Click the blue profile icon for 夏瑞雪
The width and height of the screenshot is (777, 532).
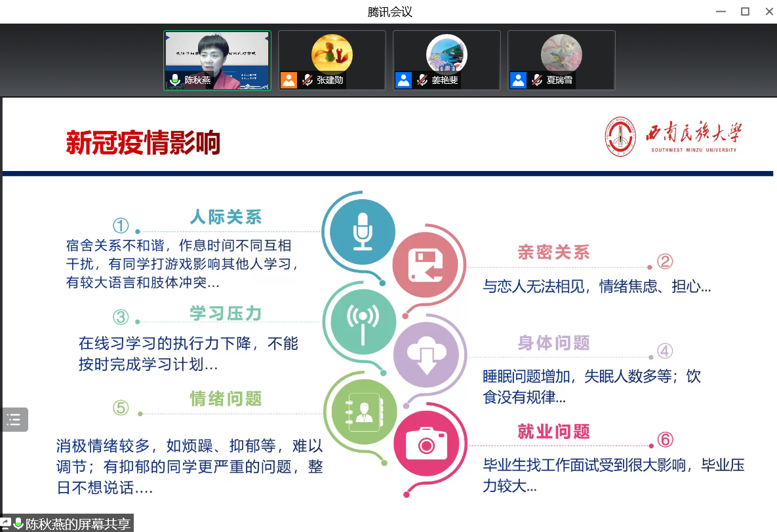[518, 81]
